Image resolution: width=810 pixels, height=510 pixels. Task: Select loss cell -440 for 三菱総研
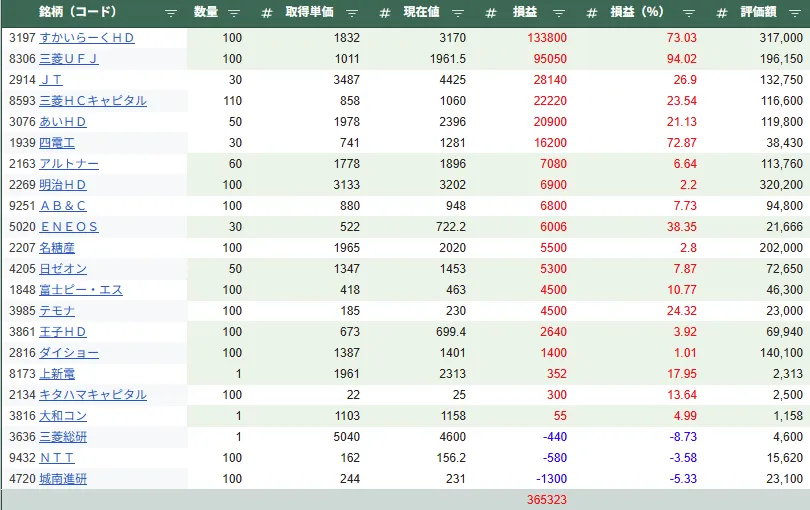click(x=554, y=437)
